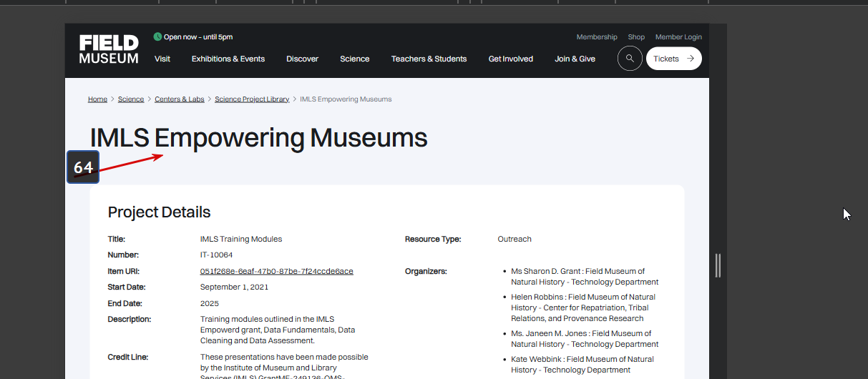This screenshot has width=868, height=379.
Task: Open the Join & Give menu
Action: [575, 59]
